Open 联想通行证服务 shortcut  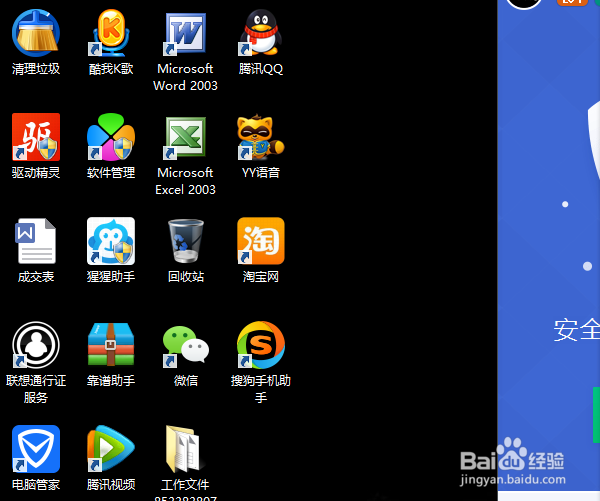(36, 345)
